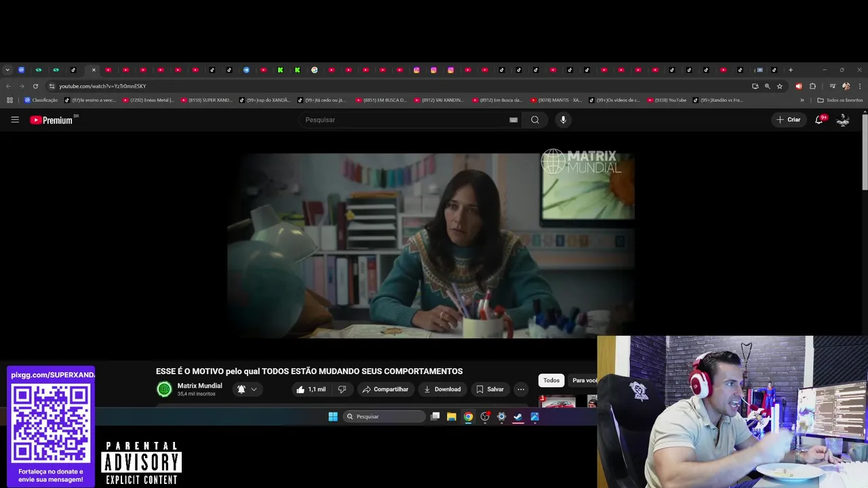Click the Compartilhar share button
The height and width of the screenshot is (488, 868).
(x=385, y=390)
